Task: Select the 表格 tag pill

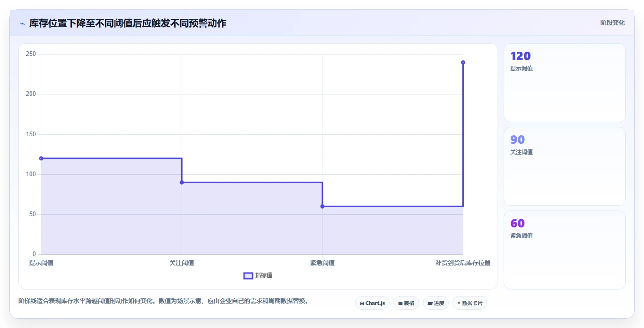Action: point(406,303)
